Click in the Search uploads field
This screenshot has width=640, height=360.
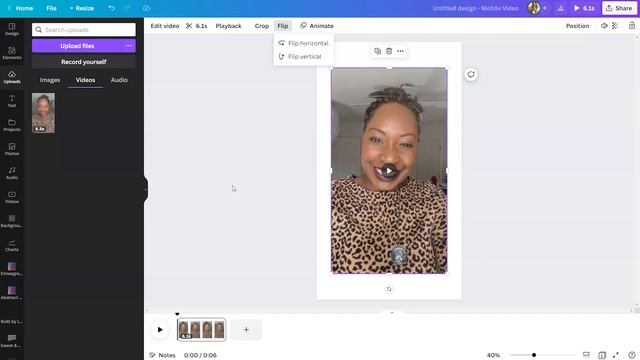[x=84, y=29]
